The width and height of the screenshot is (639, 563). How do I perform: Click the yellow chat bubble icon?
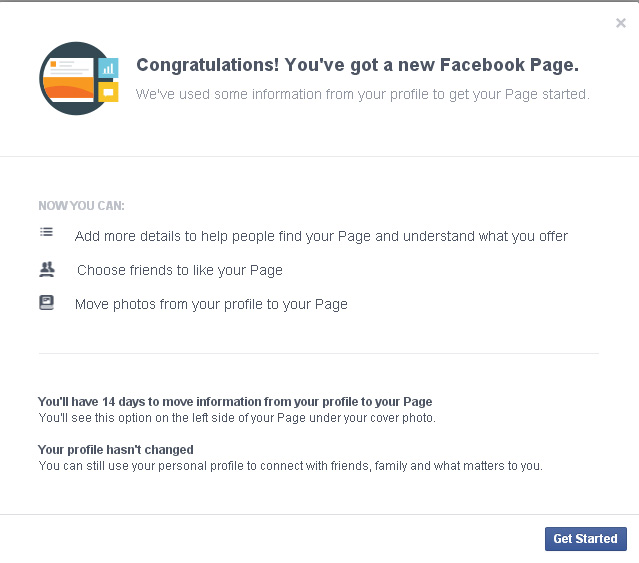coord(108,92)
